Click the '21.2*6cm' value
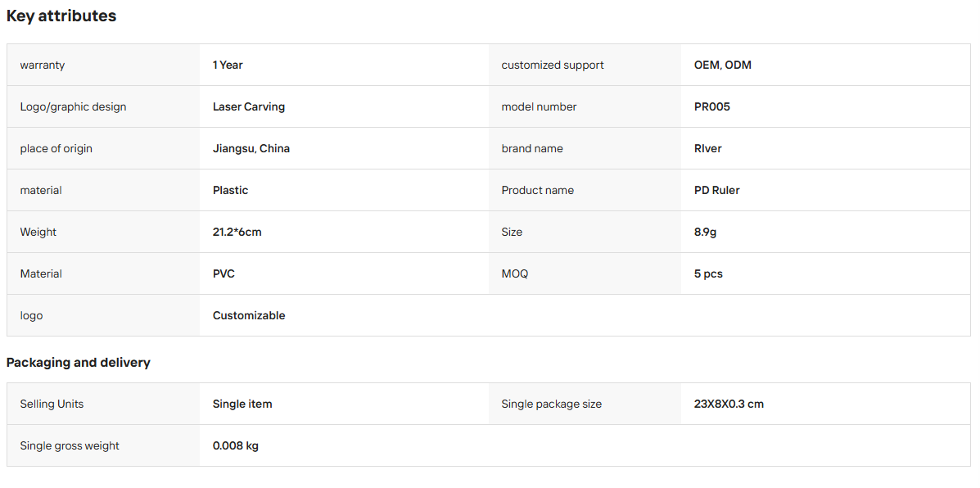Screen dimensions: 980x488 pyautogui.click(x=237, y=232)
